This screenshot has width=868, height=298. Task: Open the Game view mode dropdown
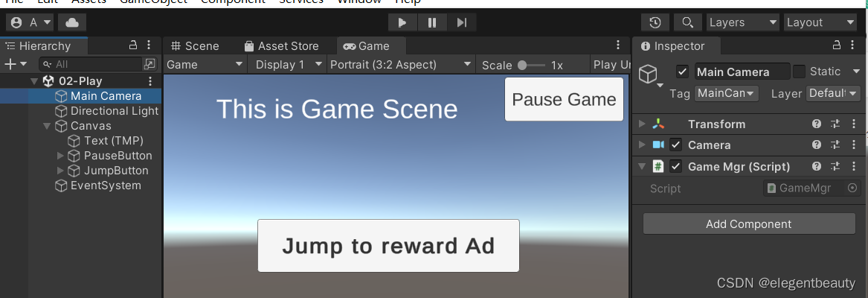pos(205,65)
